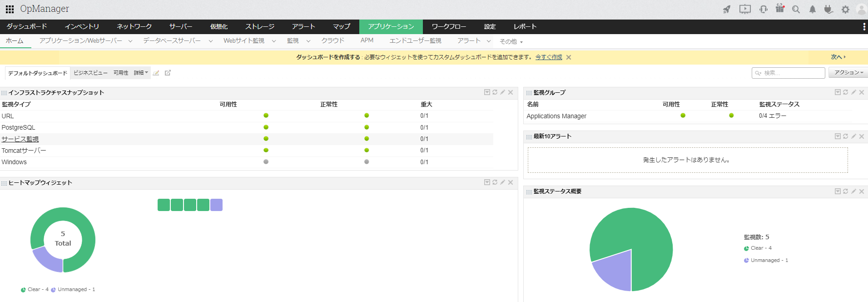The image size is (868, 302).
Task: Click the headset support icon
Action: pos(764,10)
